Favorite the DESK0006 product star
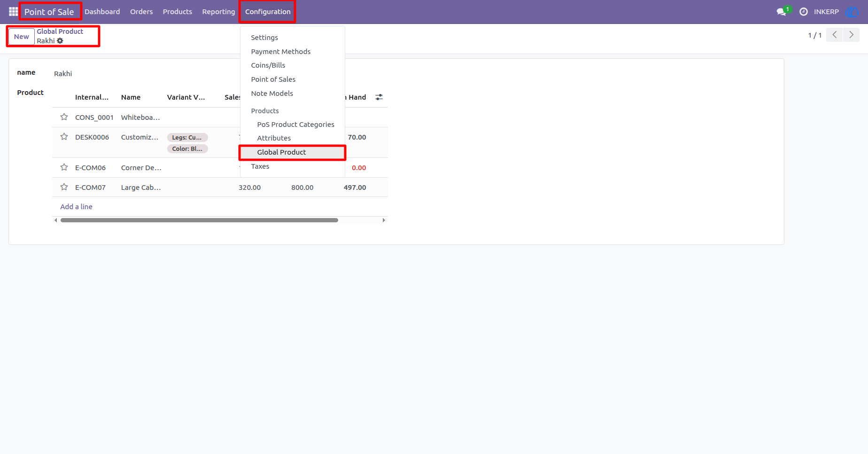Image resolution: width=868 pixels, height=454 pixels. point(64,137)
